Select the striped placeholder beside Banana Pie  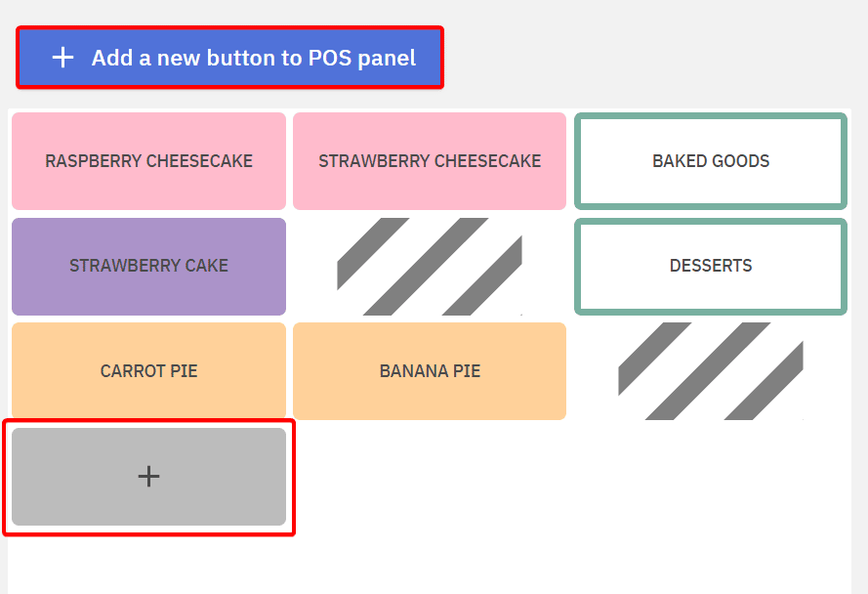point(710,371)
